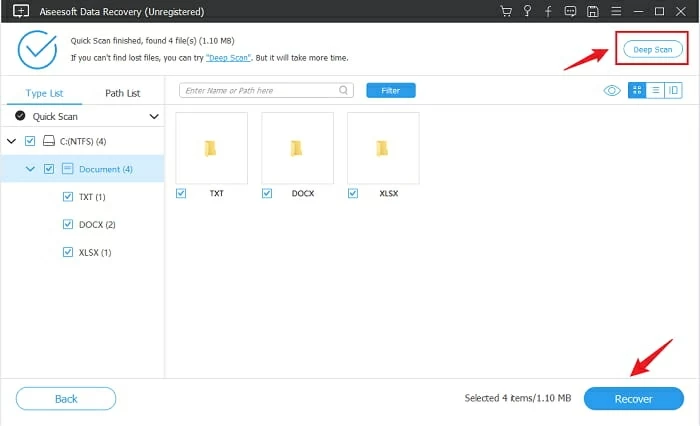700x426 pixels.
Task: Switch to the Path List tab
Action: click(x=122, y=93)
